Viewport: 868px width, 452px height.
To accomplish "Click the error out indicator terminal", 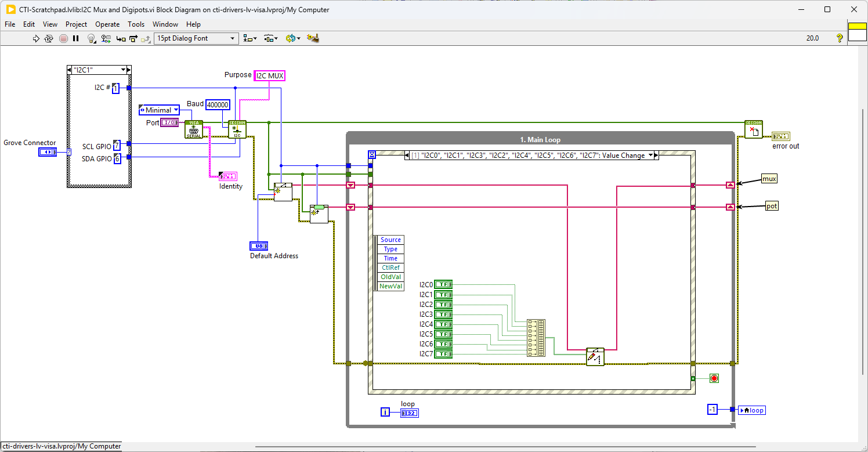I will point(781,136).
